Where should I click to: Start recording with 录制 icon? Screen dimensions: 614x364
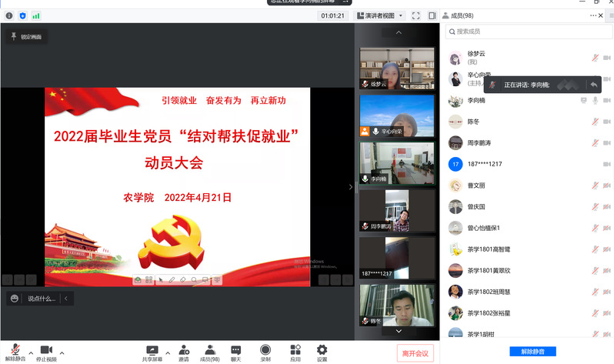coord(265,353)
